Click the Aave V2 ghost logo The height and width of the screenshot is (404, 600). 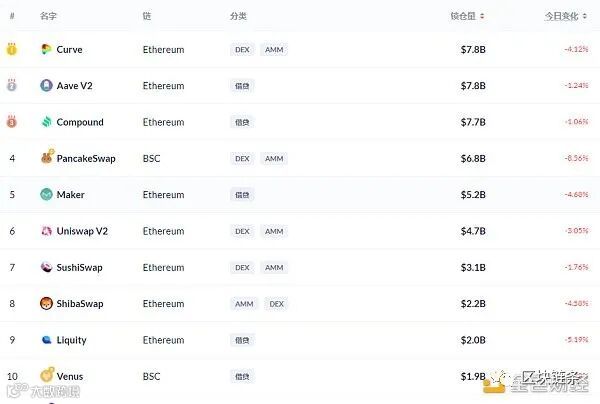pyautogui.click(x=46, y=85)
